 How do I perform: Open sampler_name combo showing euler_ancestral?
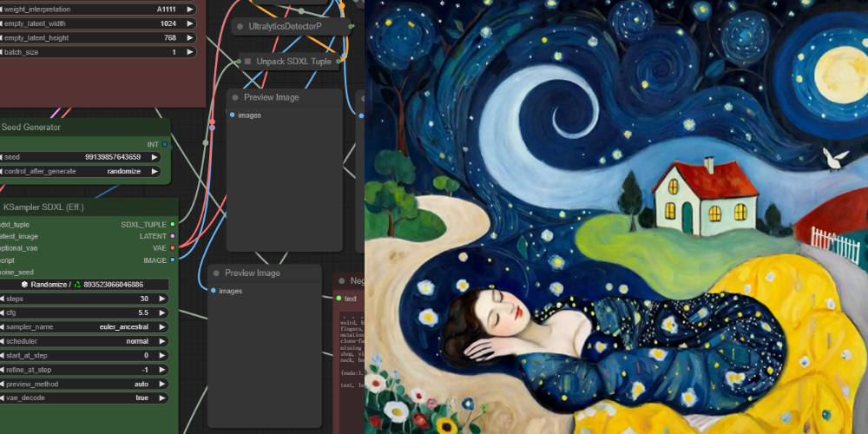(x=83, y=327)
